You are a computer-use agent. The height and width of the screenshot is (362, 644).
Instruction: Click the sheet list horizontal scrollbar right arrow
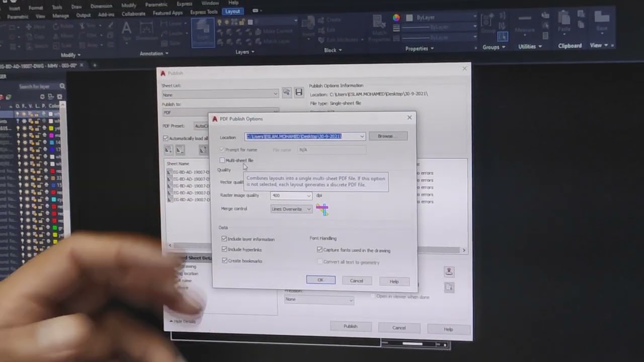click(x=464, y=250)
